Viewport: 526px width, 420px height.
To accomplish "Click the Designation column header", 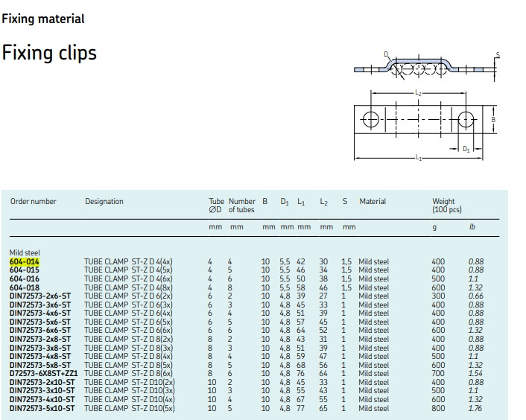I will point(104,202).
